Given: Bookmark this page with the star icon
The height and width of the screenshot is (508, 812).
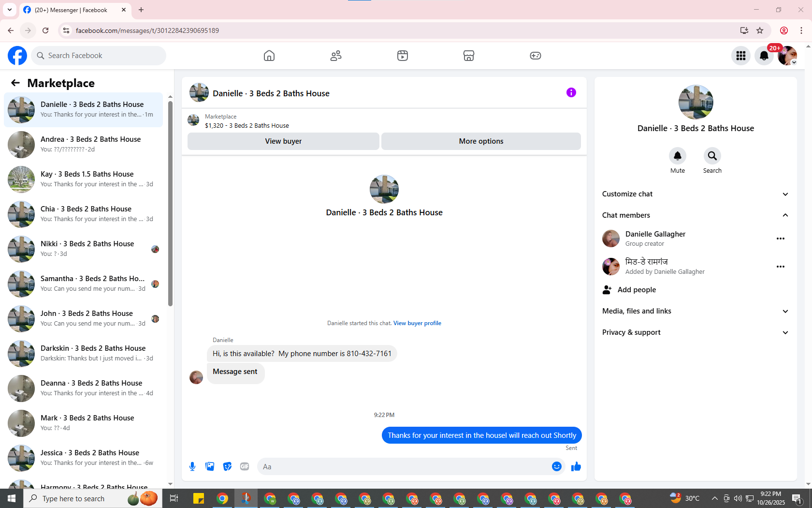Looking at the screenshot, I should pyautogui.click(x=760, y=30).
